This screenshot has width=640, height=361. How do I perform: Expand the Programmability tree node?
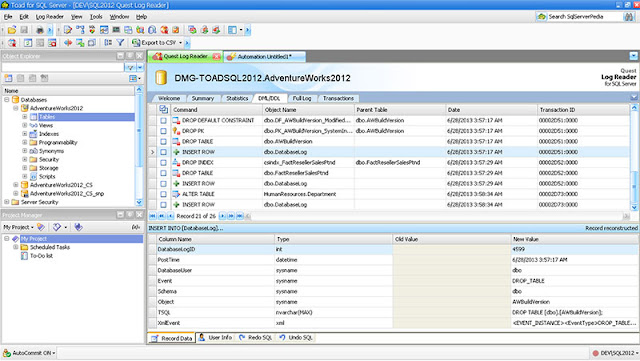pos(25,143)
